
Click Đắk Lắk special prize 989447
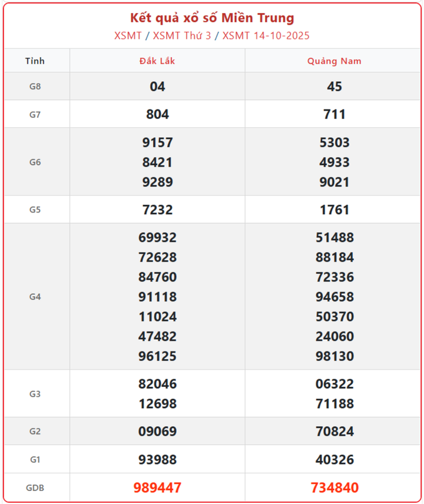tap(157, 488)
